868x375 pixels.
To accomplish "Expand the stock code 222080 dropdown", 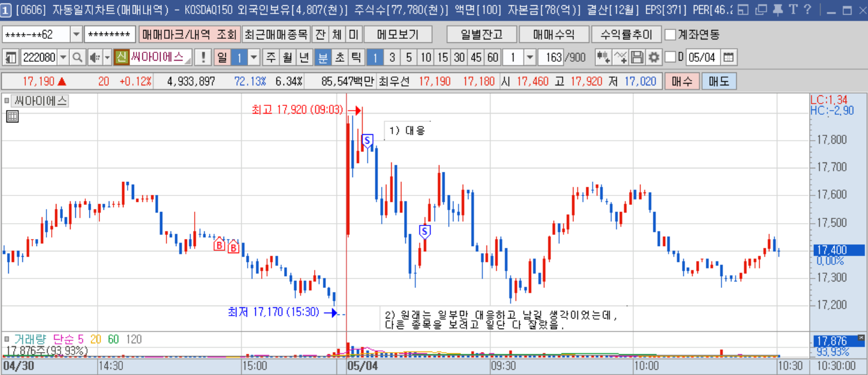I will (x=63, y=58).
